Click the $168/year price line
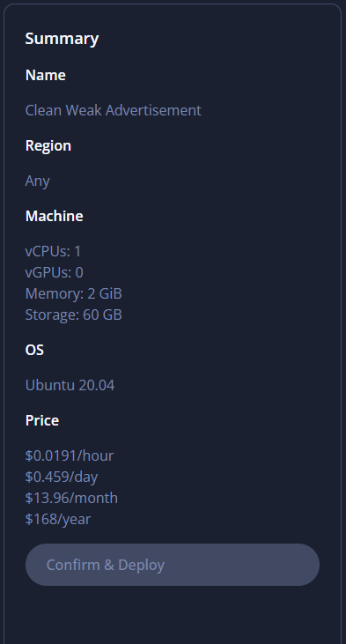This screenshot has height=644, width=346. pyautogui.click(x=58, y=519)
